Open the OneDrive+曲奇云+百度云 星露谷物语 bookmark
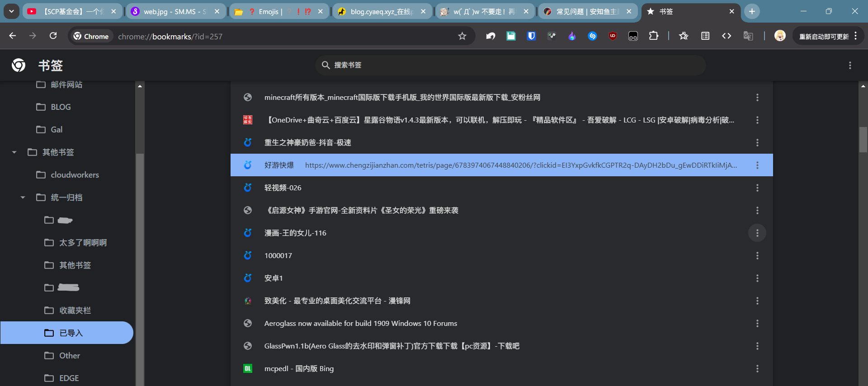 (x=499, y=120)
